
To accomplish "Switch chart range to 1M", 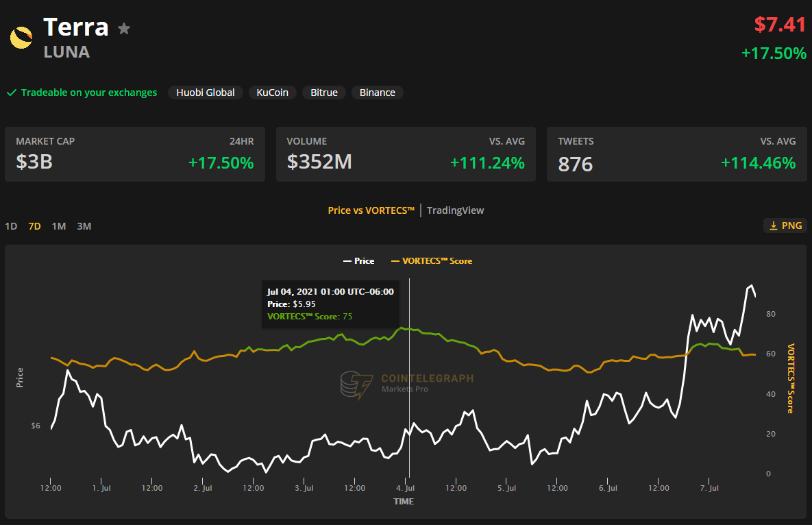I will 59,226.
